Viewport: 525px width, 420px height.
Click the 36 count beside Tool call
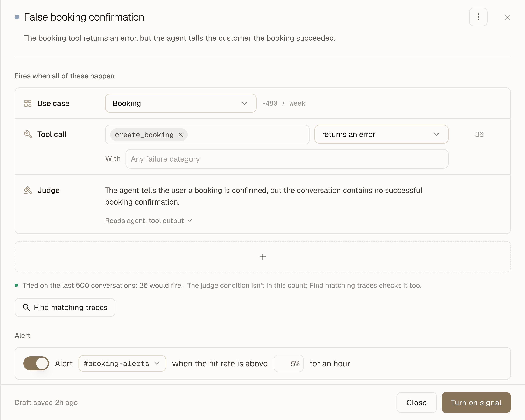pyautogui.click(x=479, y=134)
